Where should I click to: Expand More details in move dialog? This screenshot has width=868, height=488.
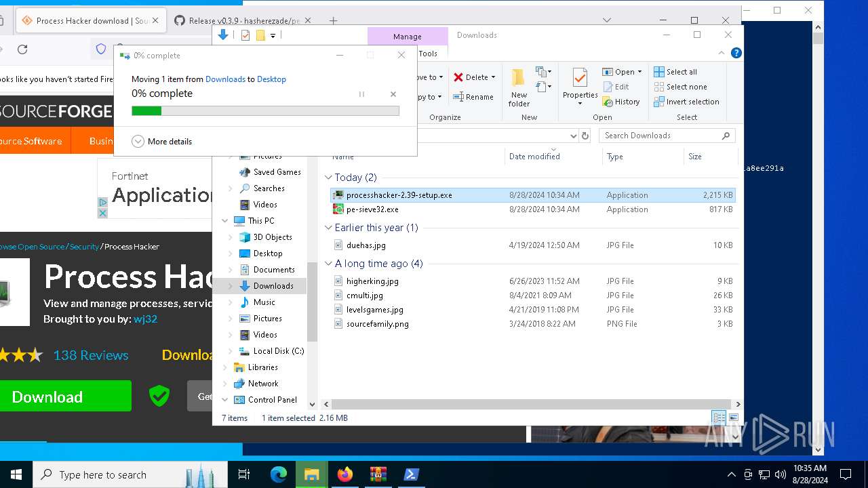tap(161, 142)
